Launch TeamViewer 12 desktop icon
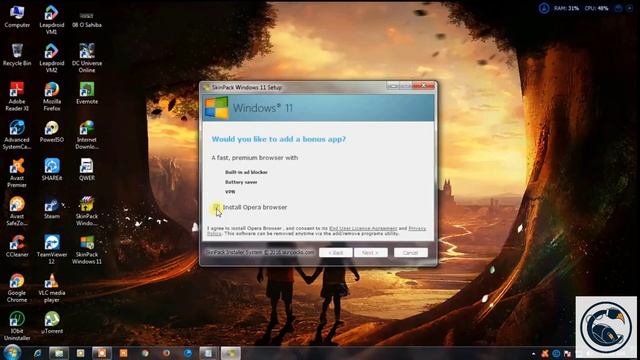The height and width of the screenshot is (360, 640). (x=52, y=249)
